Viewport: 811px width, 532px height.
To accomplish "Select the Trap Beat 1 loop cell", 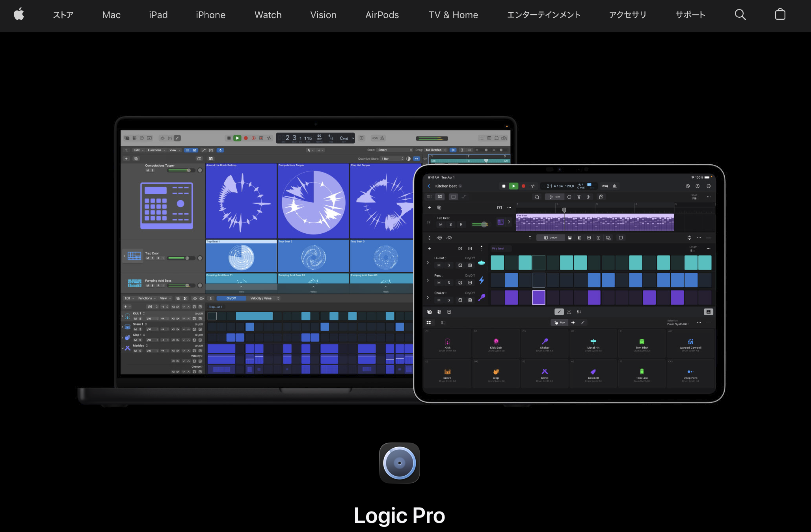I will (241, 256).
